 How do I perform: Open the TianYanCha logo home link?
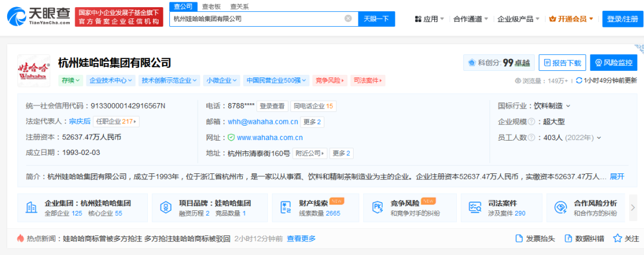39,17
